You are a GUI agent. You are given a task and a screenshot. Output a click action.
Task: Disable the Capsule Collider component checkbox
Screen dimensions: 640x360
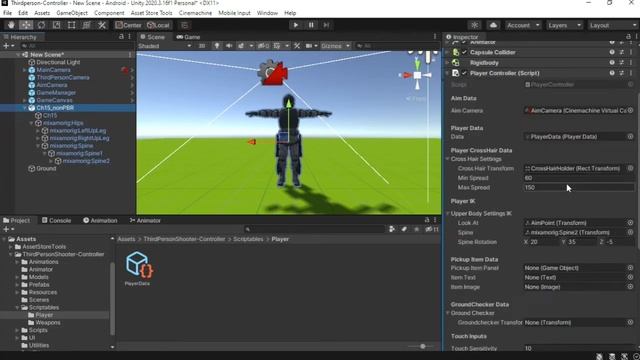(464, 52)
